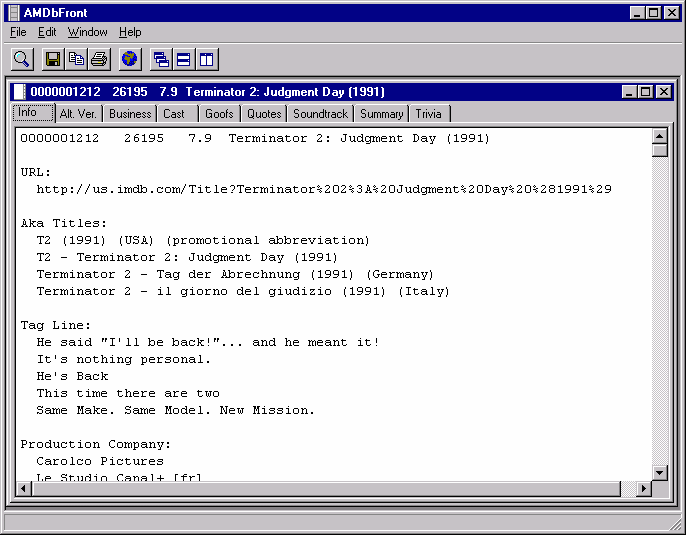Select the Info tab
The width and height of the screenshot is (686, 535).
click(x=33, y=112)
